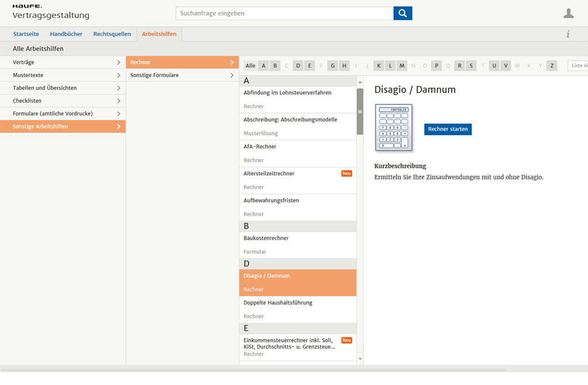The image size is (588, 385).
Task: Expand the Checklisten chevron
Action: coord(118,101)
